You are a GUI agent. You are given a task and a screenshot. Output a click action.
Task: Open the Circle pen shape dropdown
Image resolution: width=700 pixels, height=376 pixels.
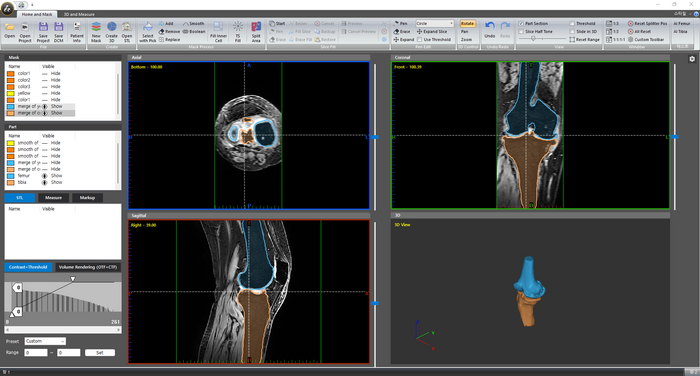pos(435,23)
